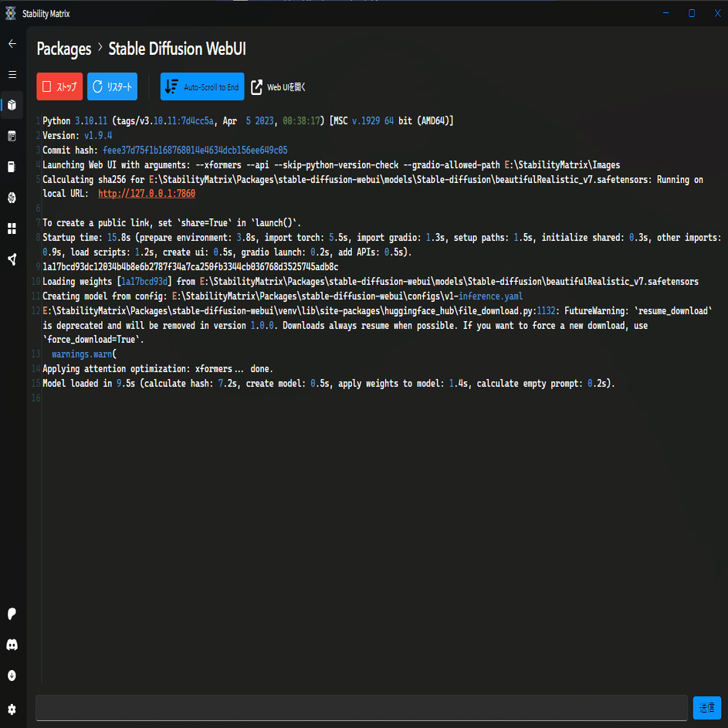Open the Model Browser brain icon
Viewport: 728px width, 728px height.
pyautogui.click(x=12, y=198)
